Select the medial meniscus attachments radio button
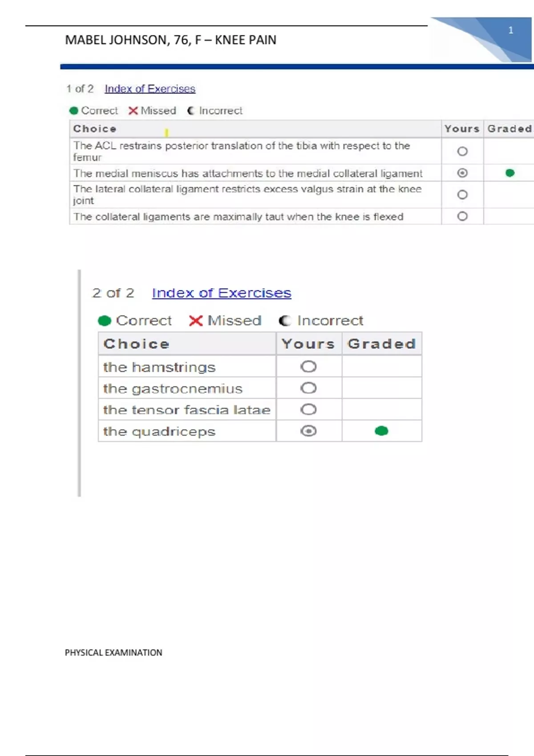534x756 pixels. (462, 173)
